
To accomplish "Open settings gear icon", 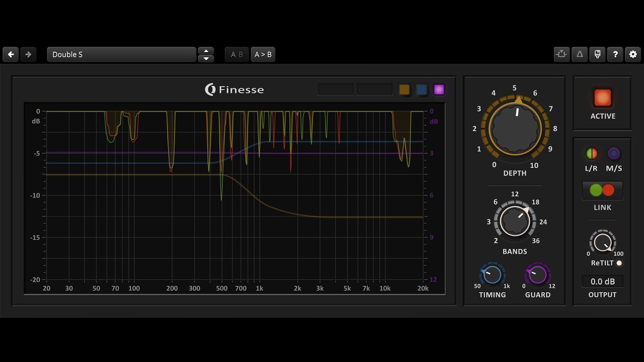I will click(633, 54).
